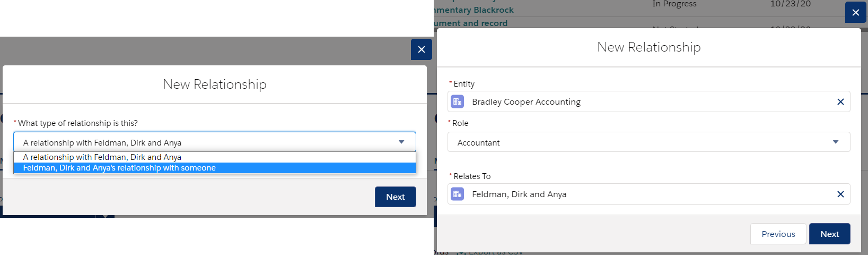Click the Relates To lookup field
The width and height of the screenshot is (868, 255).
649,194
